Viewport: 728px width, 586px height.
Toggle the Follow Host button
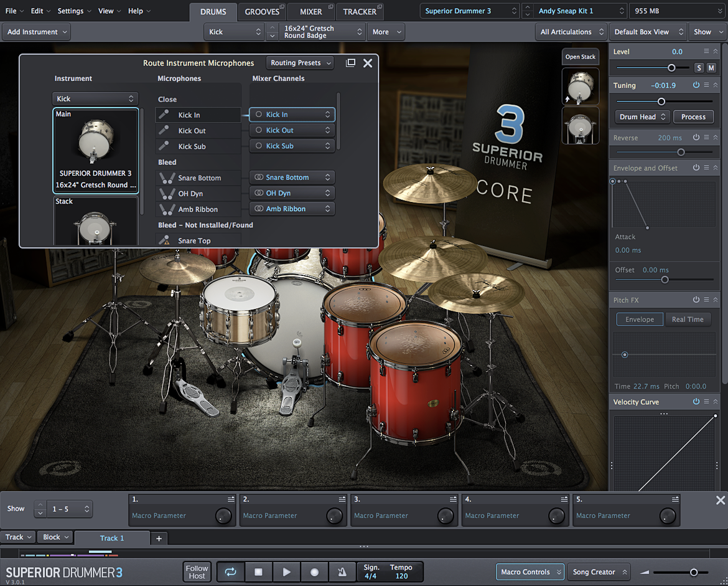click(x=197, y=572)
